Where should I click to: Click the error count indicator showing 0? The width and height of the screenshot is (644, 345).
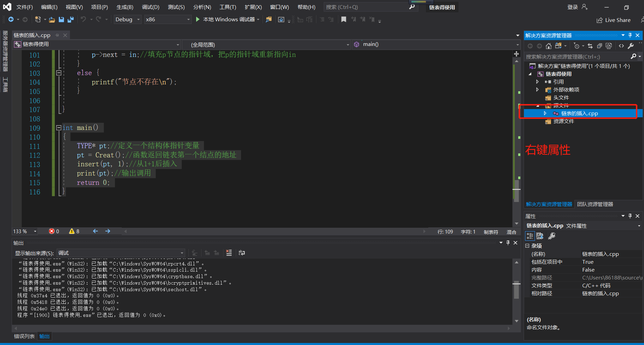pyautogui.click(x=54, y=231)
